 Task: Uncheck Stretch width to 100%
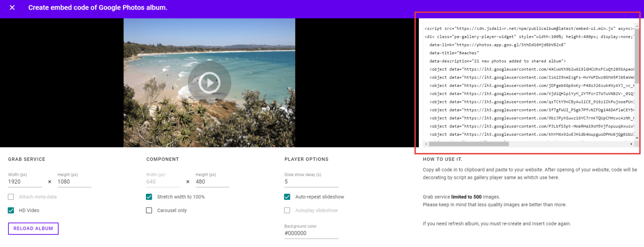pyautogui.click(x=149, y=197)
